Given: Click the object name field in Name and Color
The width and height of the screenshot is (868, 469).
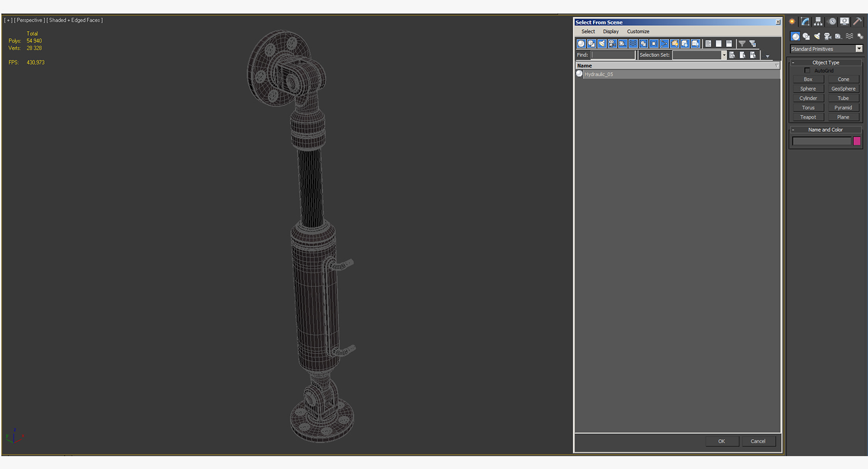Looking at the screenshot, I should point(822,141).
